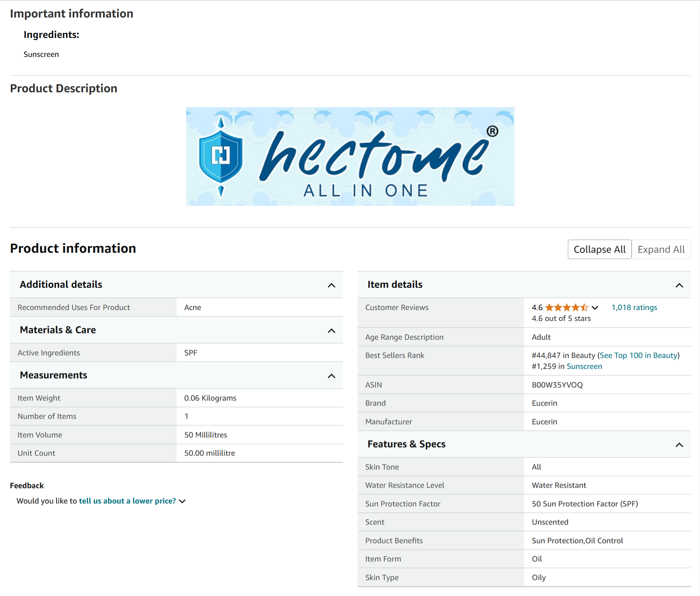
Task: Collapse the Item details section chevron
Action: 679,285
